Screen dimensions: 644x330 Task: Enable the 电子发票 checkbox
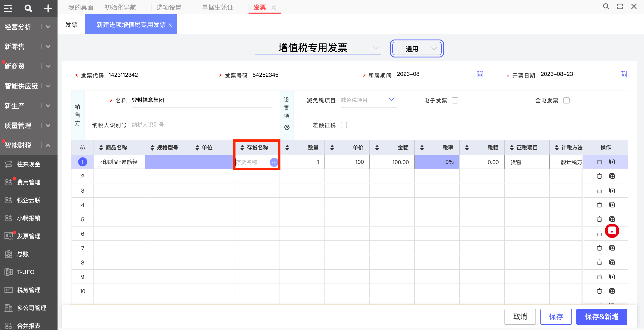click(x=455, y=100)
